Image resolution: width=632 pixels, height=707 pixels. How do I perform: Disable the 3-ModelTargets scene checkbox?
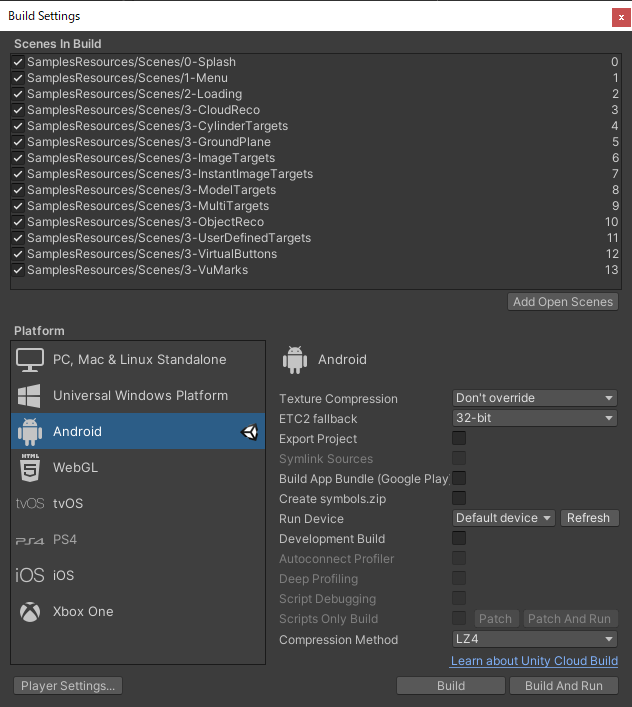[18, 190]
